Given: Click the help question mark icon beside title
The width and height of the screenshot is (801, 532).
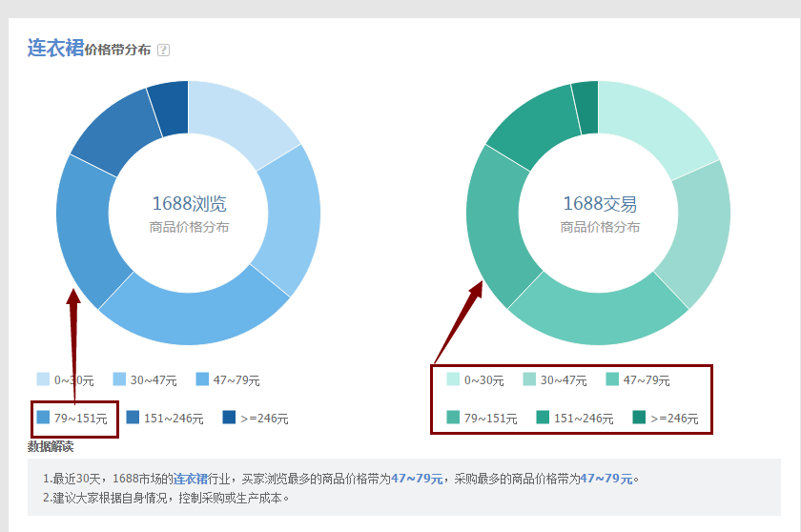Looking at the screenshot, I should pyautogui.click(x=163, y=51).
